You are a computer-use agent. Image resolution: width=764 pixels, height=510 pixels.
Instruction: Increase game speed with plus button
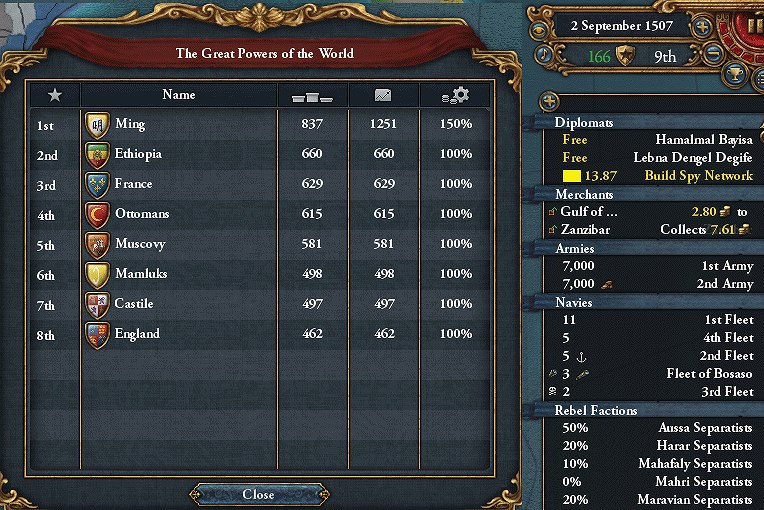pyautogui.click(x=703, y=26)
